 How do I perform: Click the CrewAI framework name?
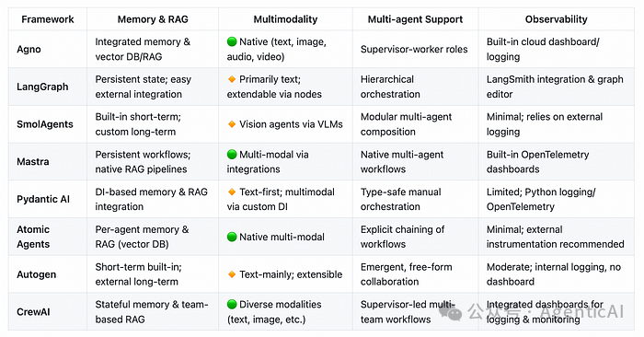(x=33, y=311)
